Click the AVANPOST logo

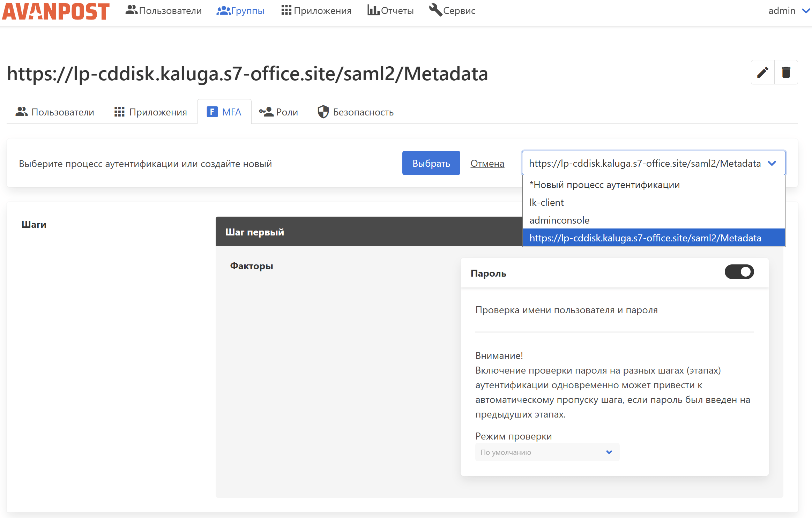point(56,11)
